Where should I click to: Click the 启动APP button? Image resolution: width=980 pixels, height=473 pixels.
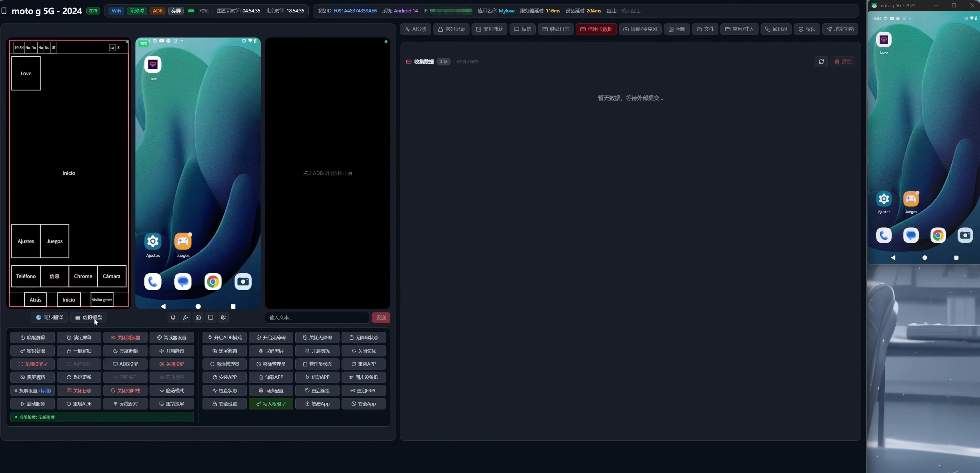[317, 377]
